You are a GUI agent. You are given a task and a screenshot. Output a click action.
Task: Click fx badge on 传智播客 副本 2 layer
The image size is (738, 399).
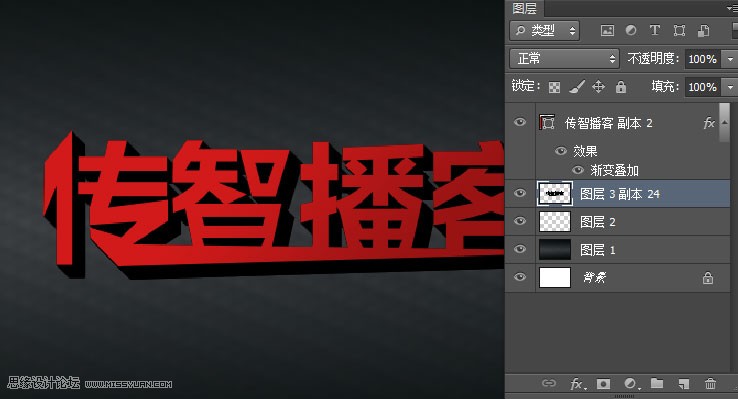click(x=708, y=123)
